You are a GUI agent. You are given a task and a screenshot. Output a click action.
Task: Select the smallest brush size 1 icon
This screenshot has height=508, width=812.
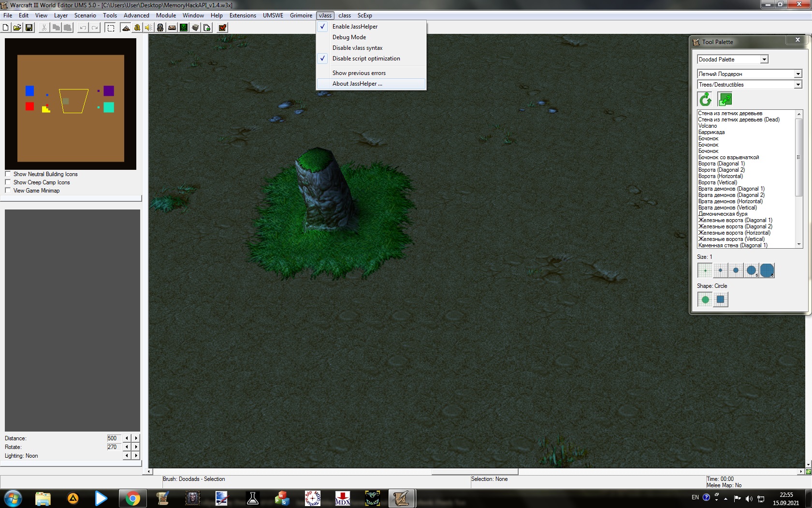705,270
